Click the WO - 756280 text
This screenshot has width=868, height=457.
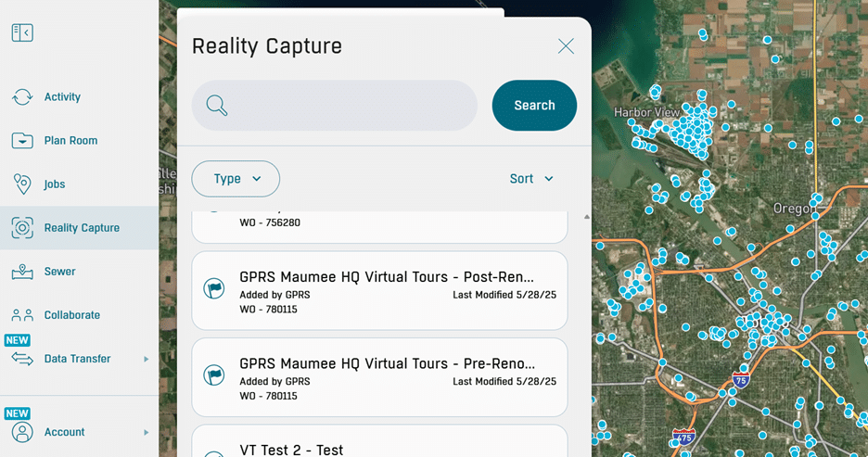(x=270, y=222)
